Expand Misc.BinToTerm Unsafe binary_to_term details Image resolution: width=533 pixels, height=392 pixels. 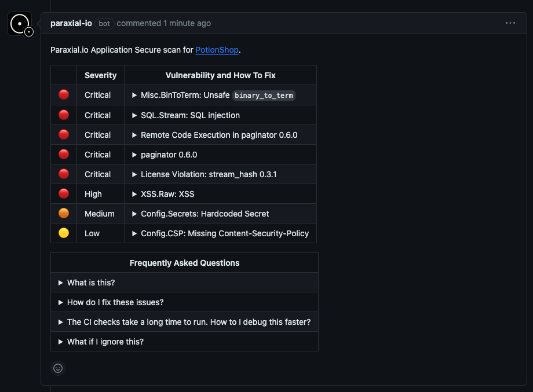(x=214, y=95)
